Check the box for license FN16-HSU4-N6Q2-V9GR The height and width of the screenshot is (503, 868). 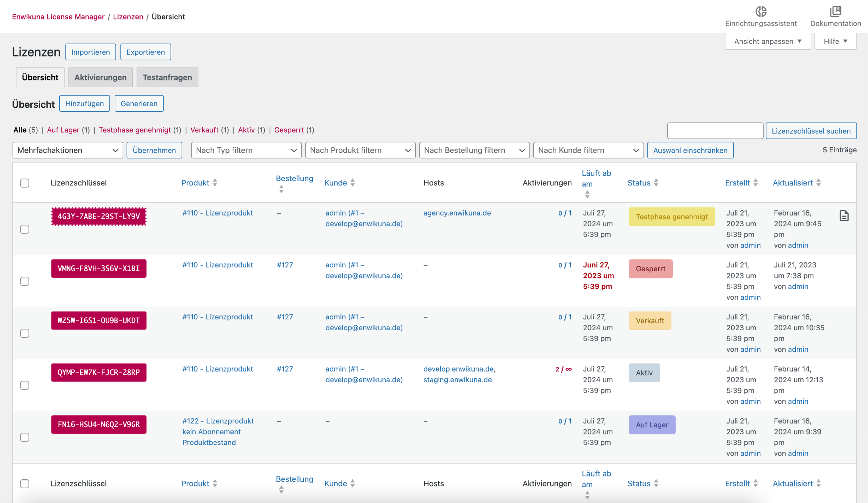point(24,437)
